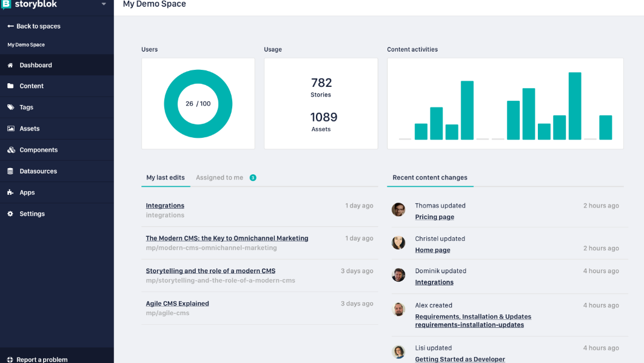Open Apps via puzzle piece icon
This screenshot has height=363, width=644.
click(x=10, y=192)
